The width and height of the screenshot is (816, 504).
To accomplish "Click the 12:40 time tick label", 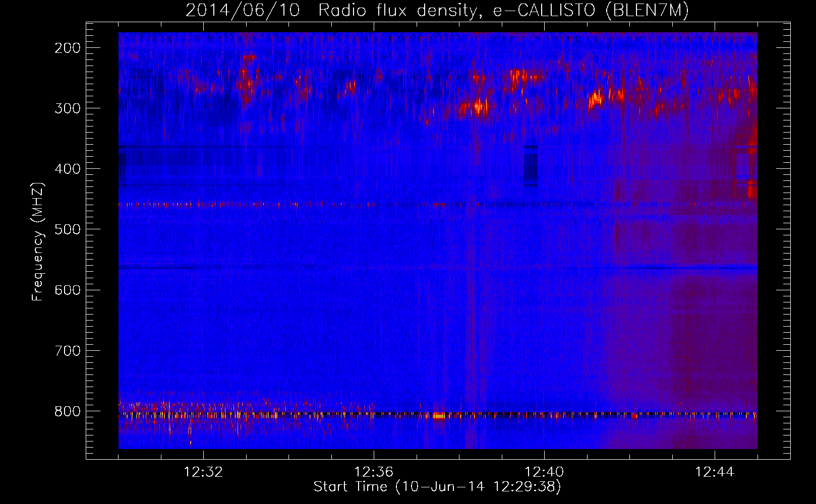I will 544,472.
